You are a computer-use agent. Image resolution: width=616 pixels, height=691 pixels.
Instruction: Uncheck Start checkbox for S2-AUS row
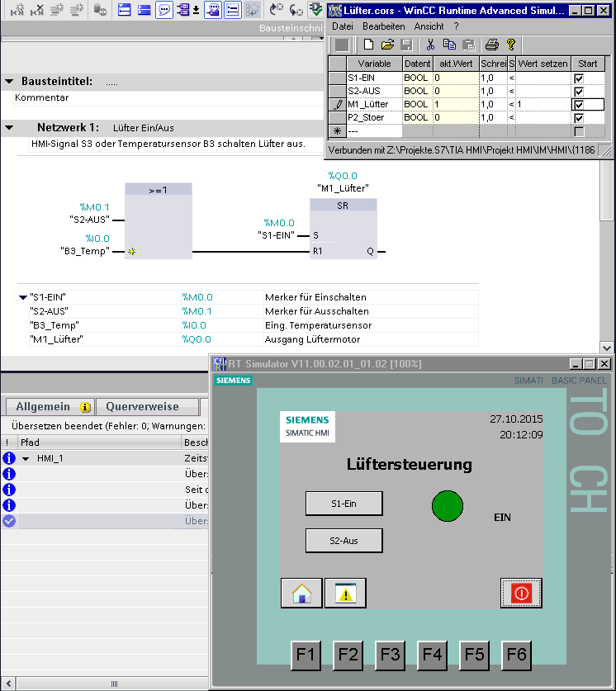pos(579,92)
